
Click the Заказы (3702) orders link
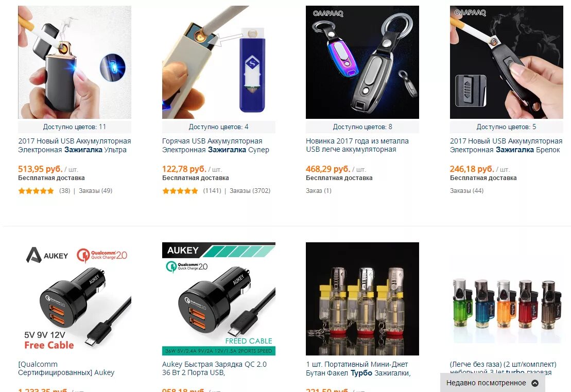point(250,191)
